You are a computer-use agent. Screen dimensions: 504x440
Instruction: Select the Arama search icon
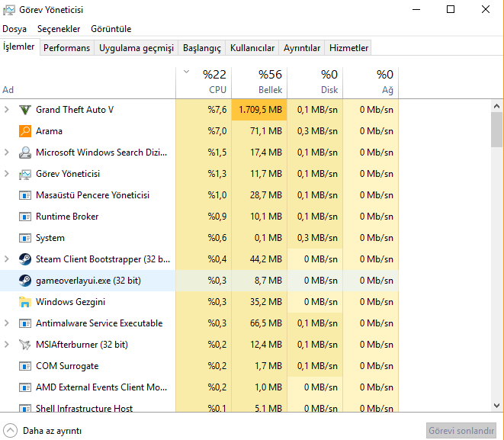[x=24, y=131]
